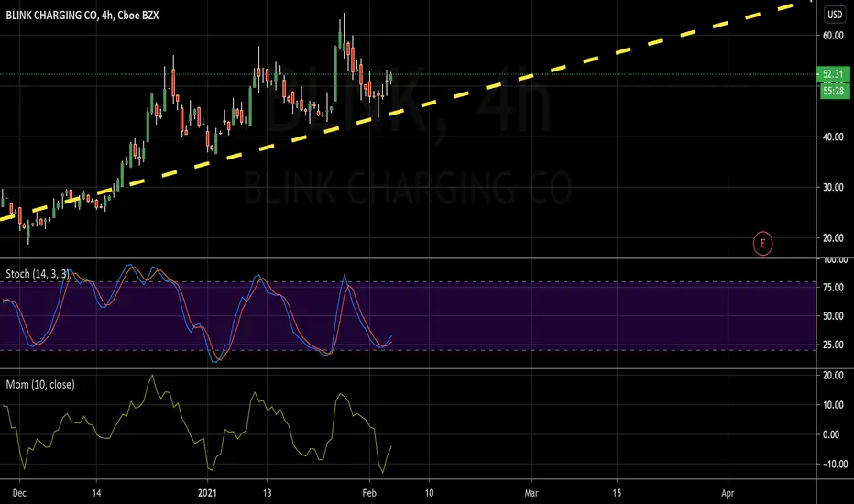
Task: Click the 75.00 stochastic axis label
Action: tap(833, 288)
